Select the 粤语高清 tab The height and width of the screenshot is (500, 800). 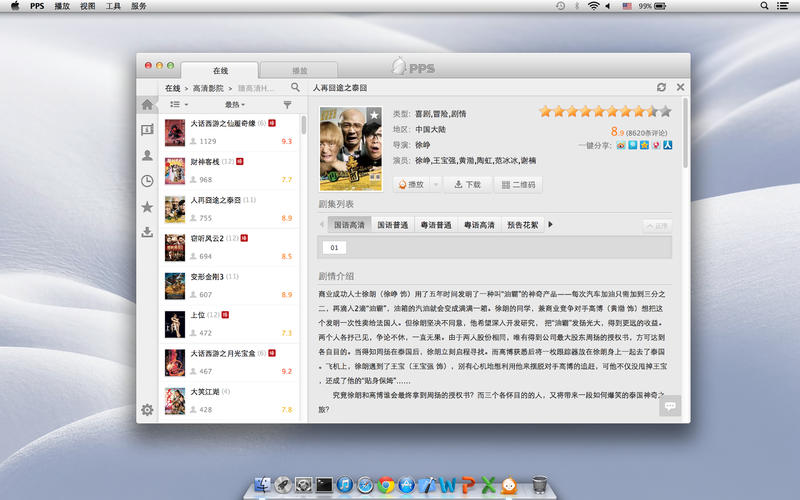479,224
